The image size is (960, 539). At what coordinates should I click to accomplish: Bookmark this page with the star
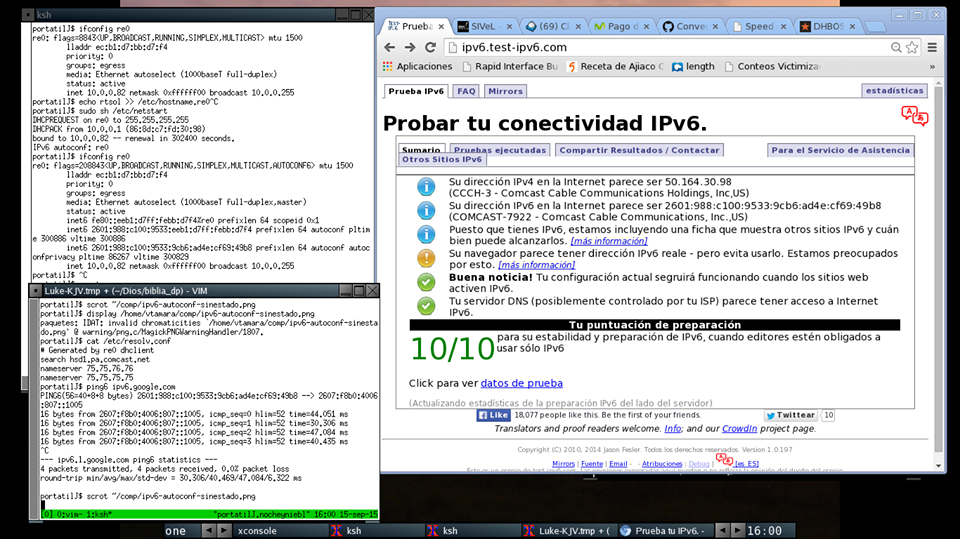(912, 47)
